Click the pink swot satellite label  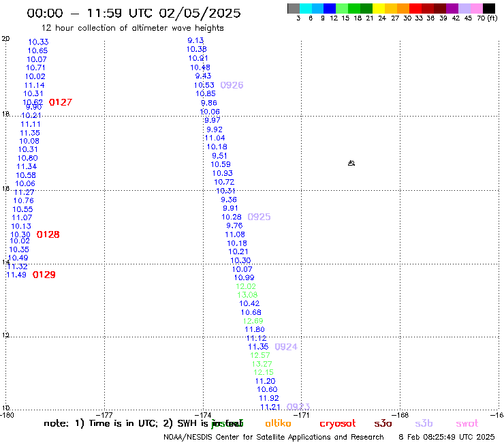click(x=467, y=423)
